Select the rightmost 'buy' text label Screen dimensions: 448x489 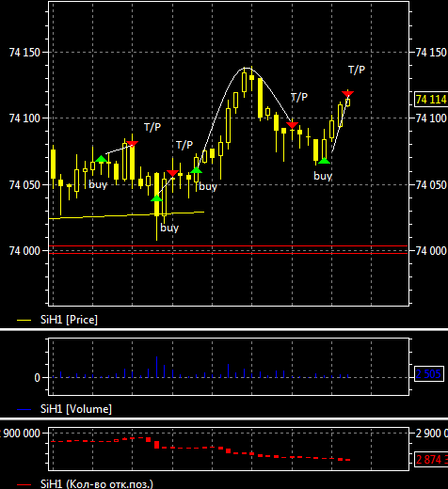[323, 176]
